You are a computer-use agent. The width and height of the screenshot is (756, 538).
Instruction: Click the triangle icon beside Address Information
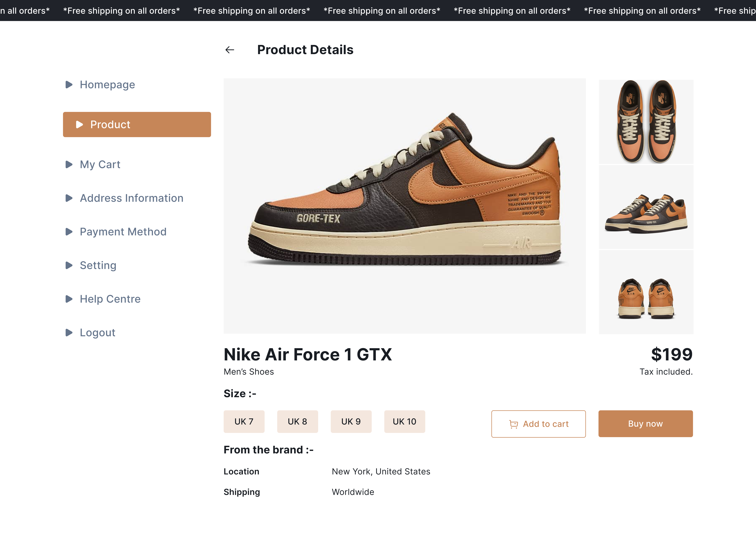click(69, 198)
